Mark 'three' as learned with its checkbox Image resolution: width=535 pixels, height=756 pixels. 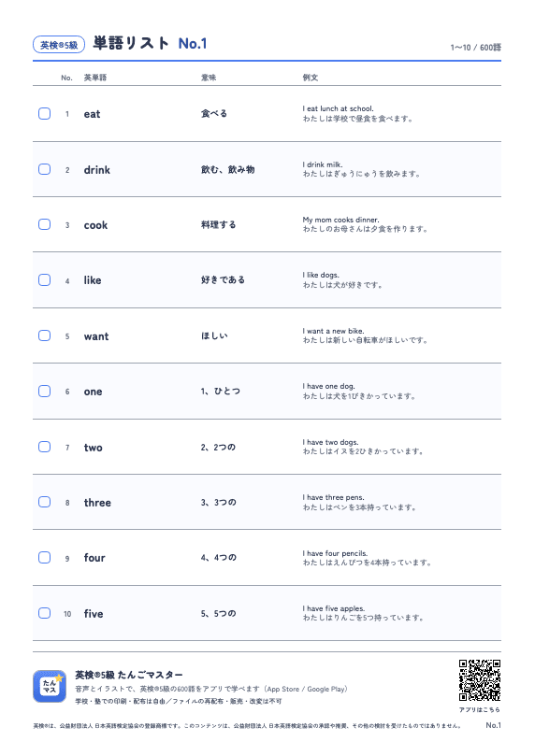[x=44, y=502]
